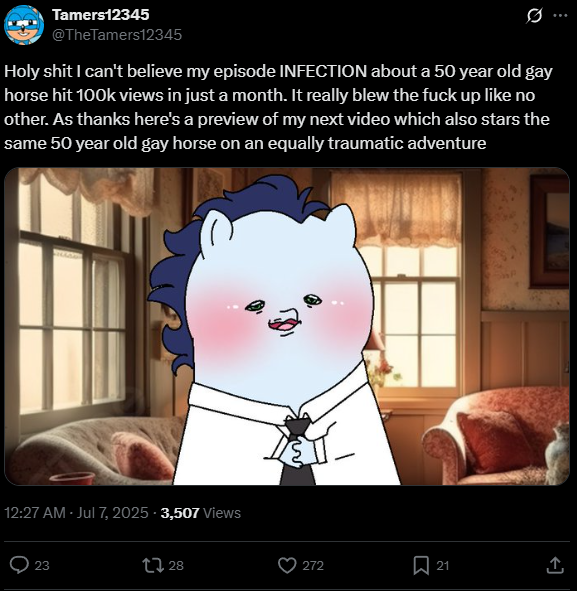Click the reply count 23
Viewport: 577px width, 591px height.
pyautogui.click(x=42, y=565)
